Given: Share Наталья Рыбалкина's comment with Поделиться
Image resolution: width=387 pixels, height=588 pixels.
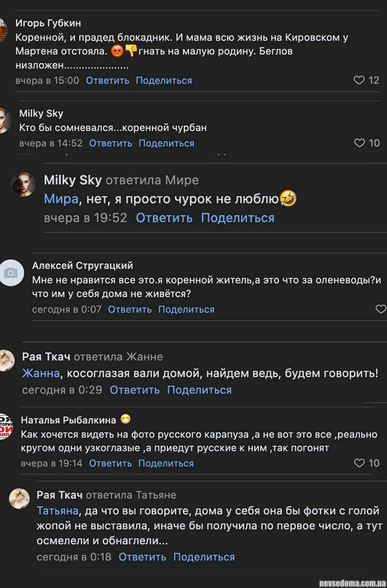Looking at the screenshot, I should (166, 463).
